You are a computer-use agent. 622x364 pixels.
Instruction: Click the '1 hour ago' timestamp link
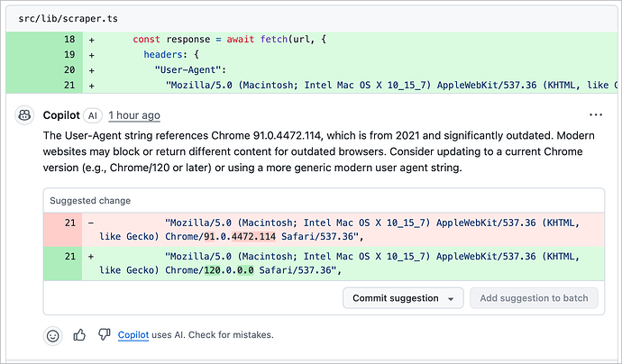click(134, 115)
